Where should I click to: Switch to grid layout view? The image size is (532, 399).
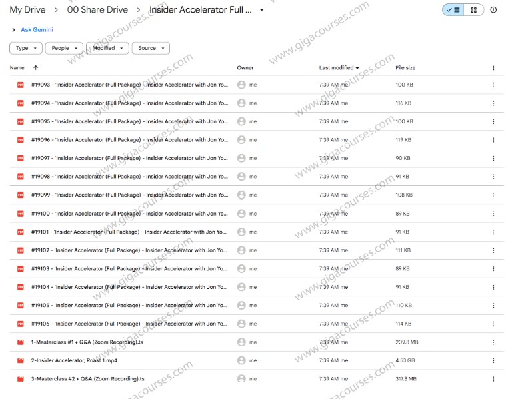click(x=473, y=10)
